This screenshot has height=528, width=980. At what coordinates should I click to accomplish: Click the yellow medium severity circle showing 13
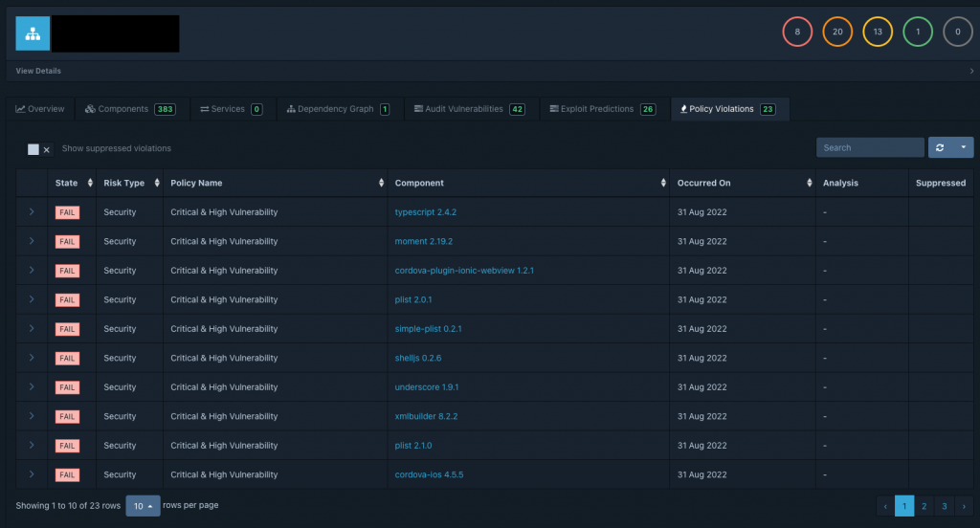point(878,32)
